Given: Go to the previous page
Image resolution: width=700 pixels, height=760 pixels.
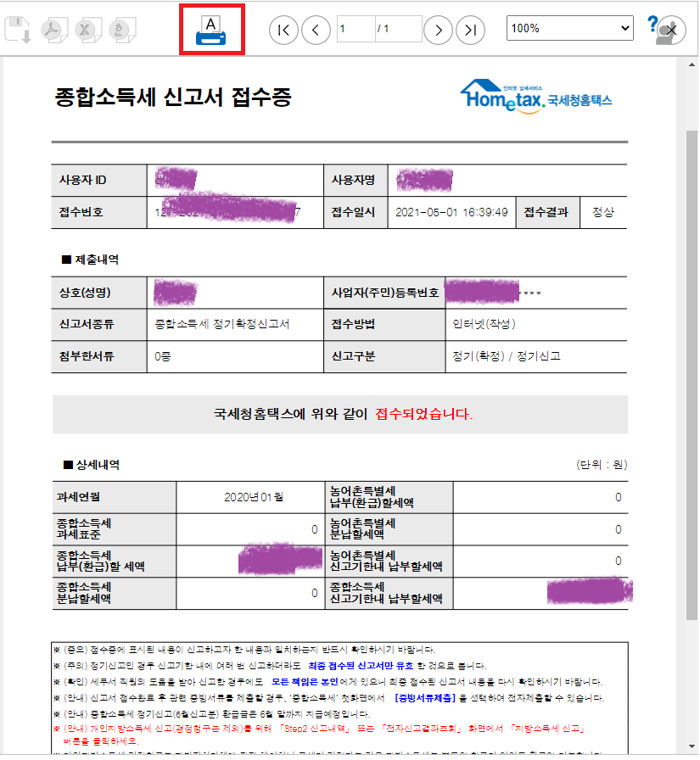Looking at the screenshot, I should 316,30.
